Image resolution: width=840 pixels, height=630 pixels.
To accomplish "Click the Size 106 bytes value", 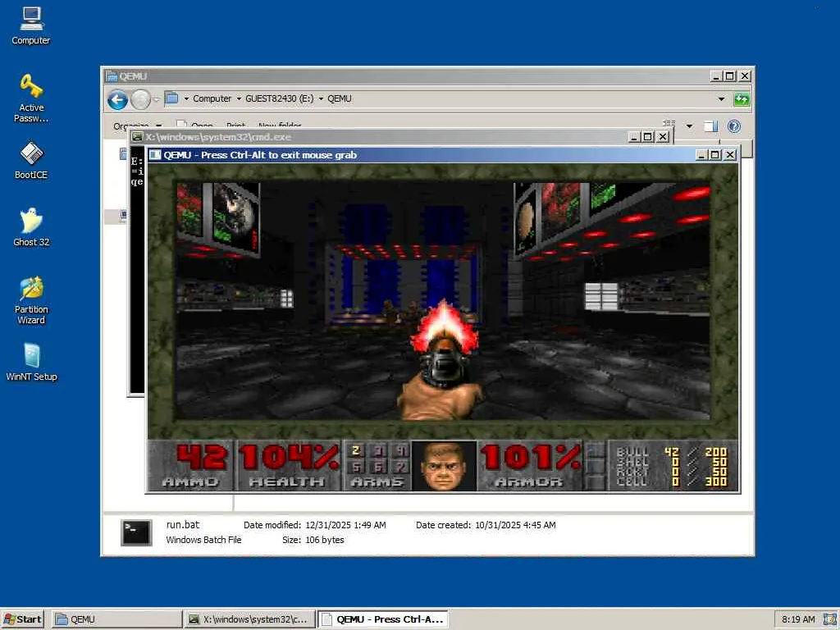I will (325, 540).
